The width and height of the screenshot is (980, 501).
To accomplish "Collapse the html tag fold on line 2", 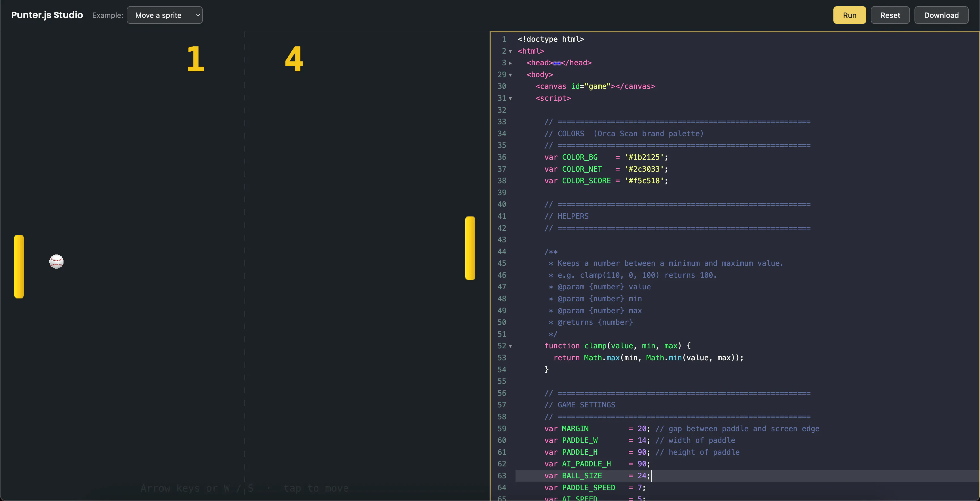I will [510, 51].
